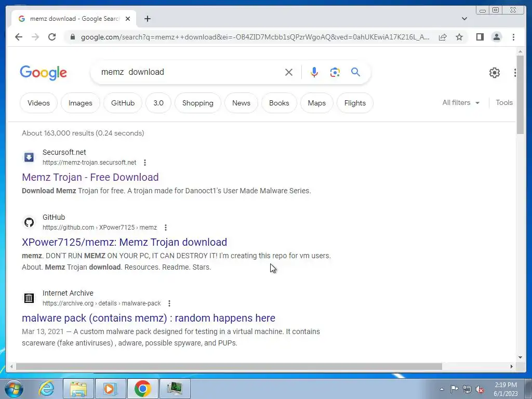Click the address bar URL
532x399 pixels.
255,37
